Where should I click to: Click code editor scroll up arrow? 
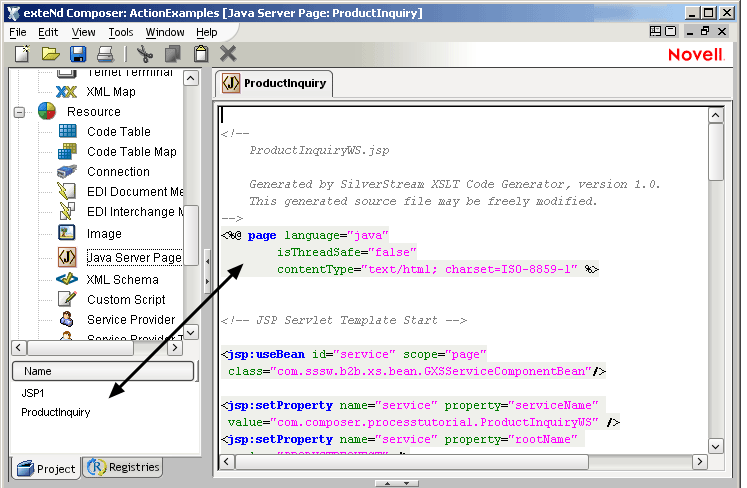click(716, 115)
